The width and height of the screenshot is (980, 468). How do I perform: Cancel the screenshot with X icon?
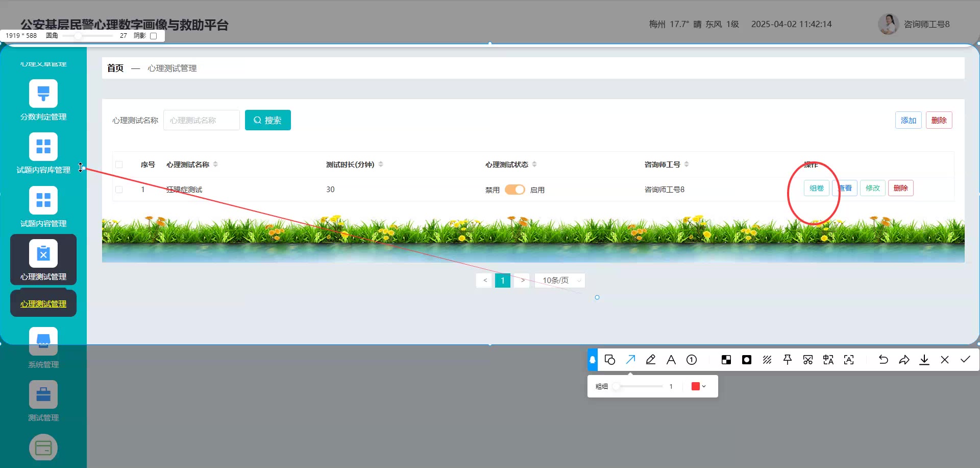click(x=945, y=360)
